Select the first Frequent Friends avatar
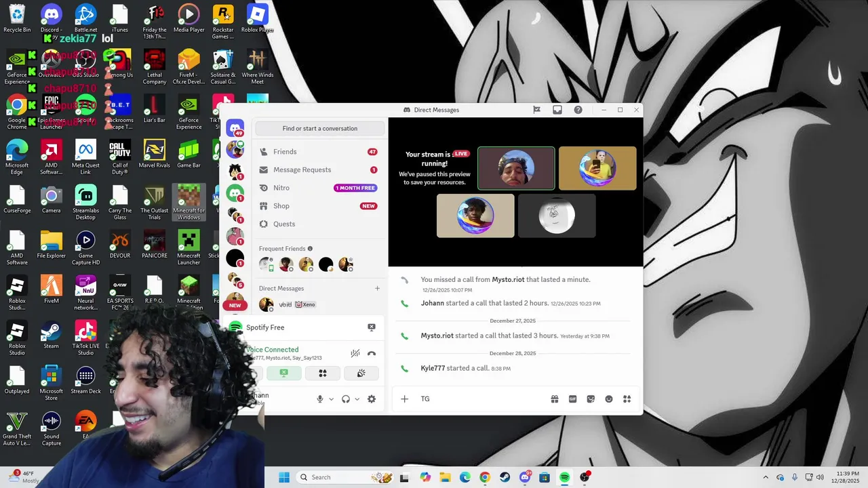The height and width of the screenshot is (488, 868). click(267, 264)
